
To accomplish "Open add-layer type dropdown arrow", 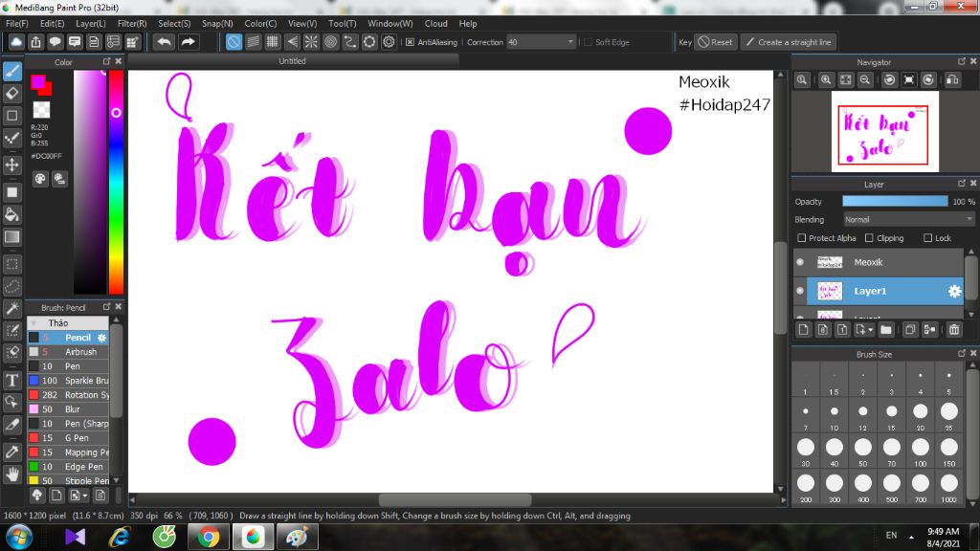I will tap(871, 330).
